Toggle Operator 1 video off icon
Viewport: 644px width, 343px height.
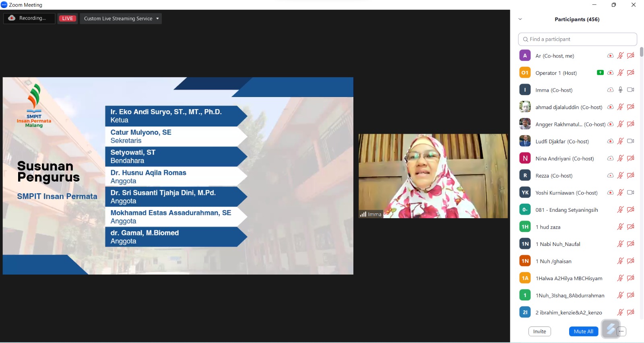[x=631, y=73]
